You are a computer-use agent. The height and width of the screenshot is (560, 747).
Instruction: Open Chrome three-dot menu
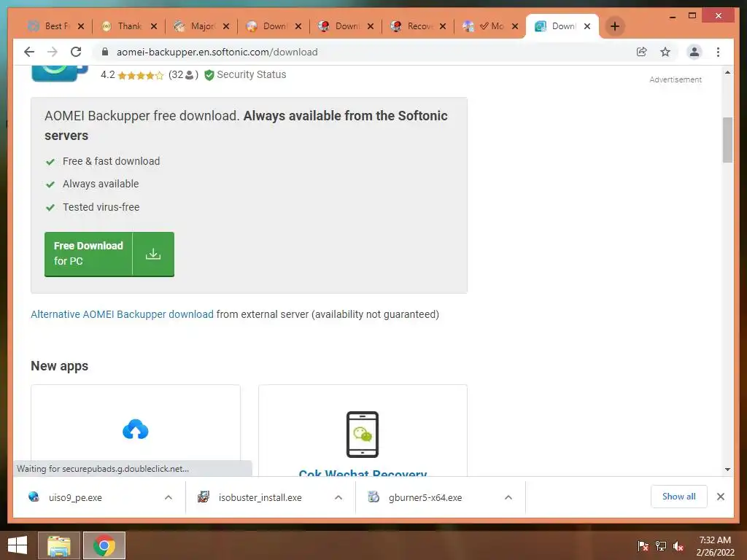tap(718, 52)
